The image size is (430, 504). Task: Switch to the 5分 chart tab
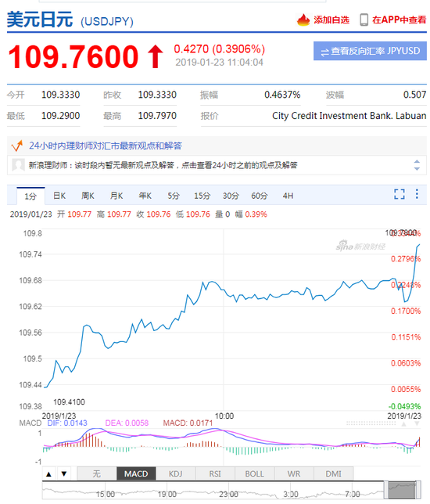(174, 196)
